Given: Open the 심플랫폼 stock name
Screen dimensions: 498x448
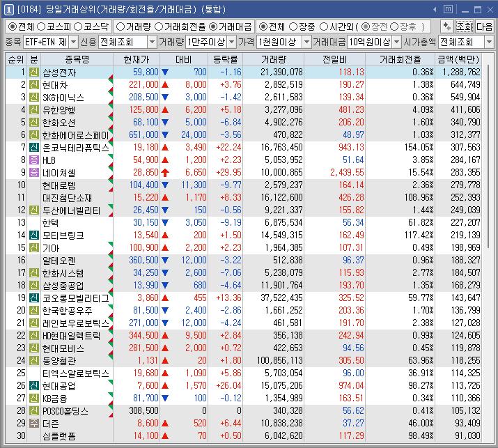Looking at the screenshot, I should point(59,436).
